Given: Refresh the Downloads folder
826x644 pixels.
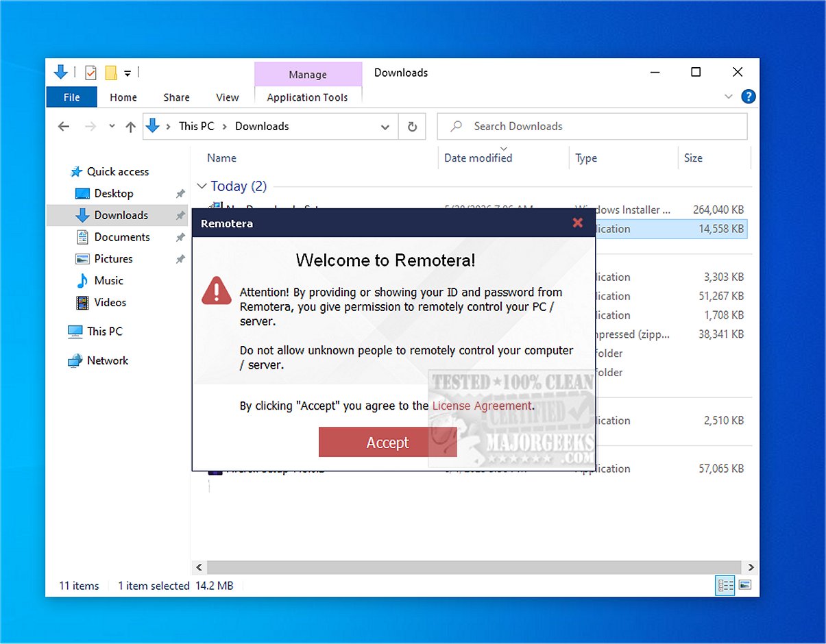Looking at the screenshot, I should pyautogui.click(x=412, y=127).
